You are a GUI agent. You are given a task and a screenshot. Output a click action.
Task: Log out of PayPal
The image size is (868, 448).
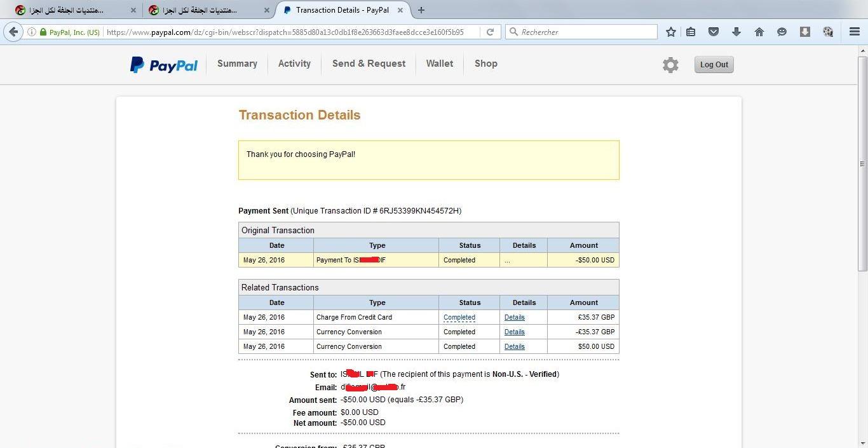click(714, 64)
